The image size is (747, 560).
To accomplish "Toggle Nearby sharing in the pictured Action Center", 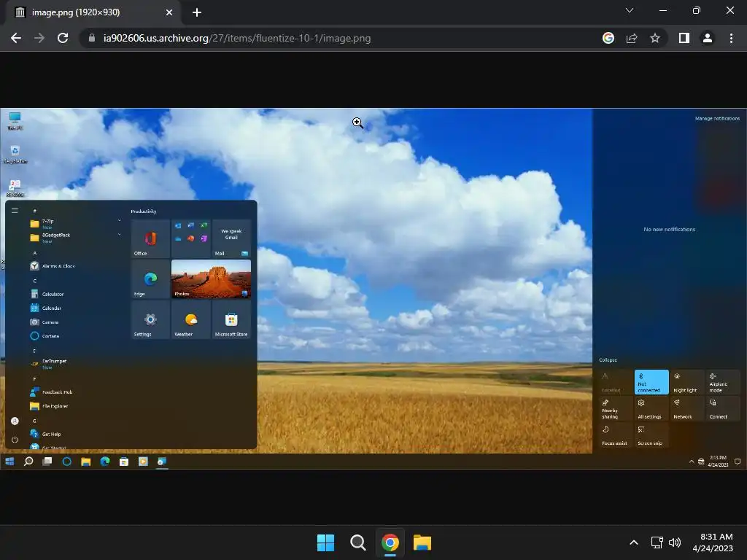I will [616, 408].
